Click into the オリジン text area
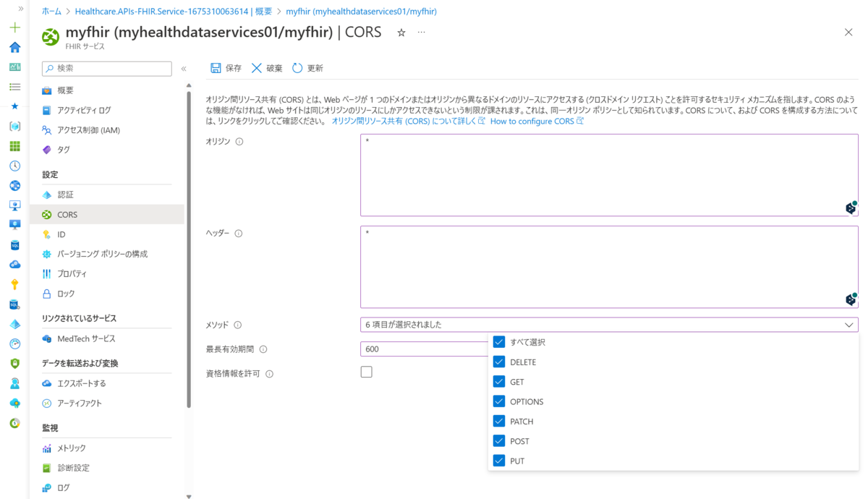 click(609, 175)
